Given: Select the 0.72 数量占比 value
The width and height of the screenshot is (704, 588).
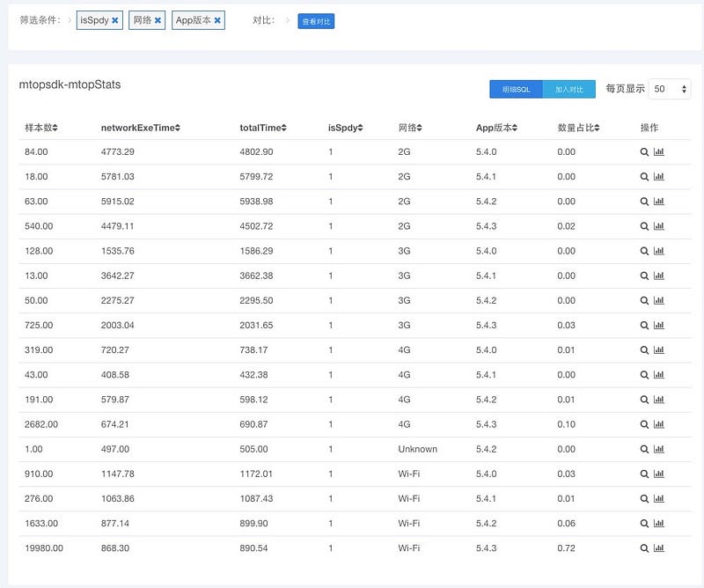Looking at the screenshot, I should point(566,548).
